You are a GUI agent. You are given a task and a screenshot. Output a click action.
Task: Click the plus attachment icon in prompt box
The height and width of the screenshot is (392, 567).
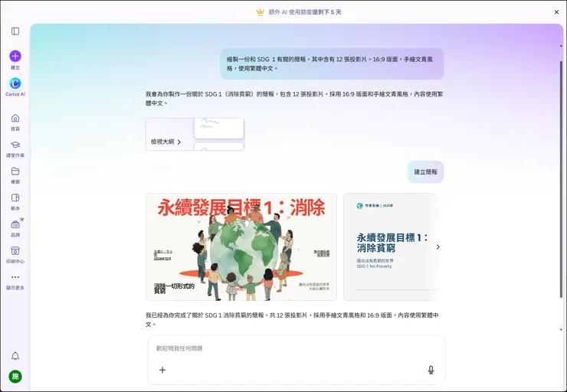pos(162,370)
